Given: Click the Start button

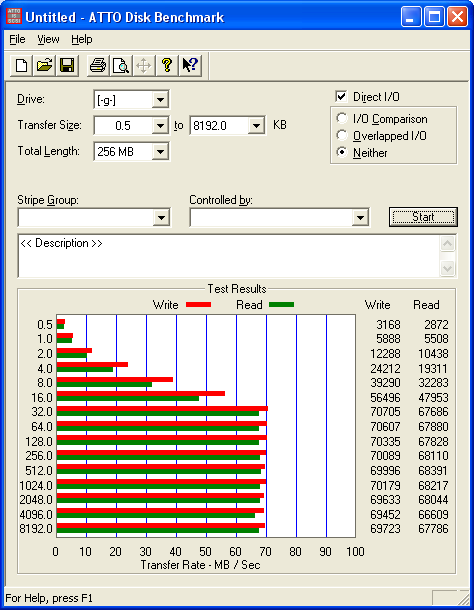Looking at the screenshot, I should point(423,217).
